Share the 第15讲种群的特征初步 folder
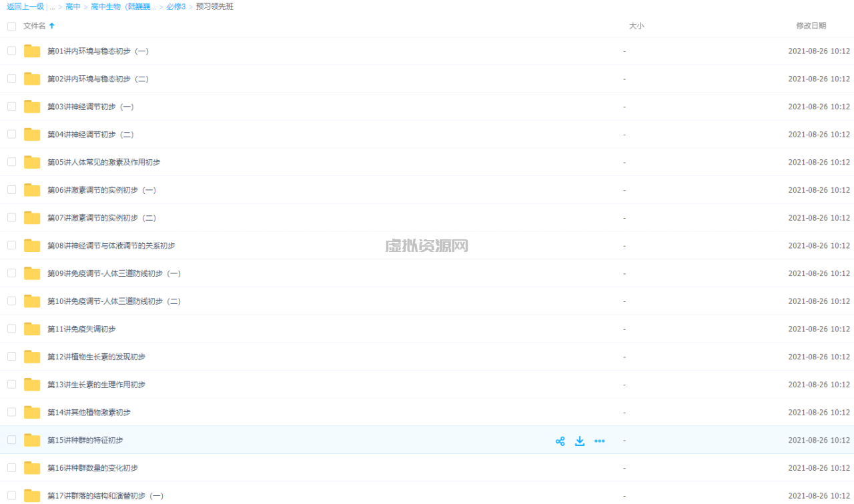This screenshot has width=854, height=504. point(560,441)
